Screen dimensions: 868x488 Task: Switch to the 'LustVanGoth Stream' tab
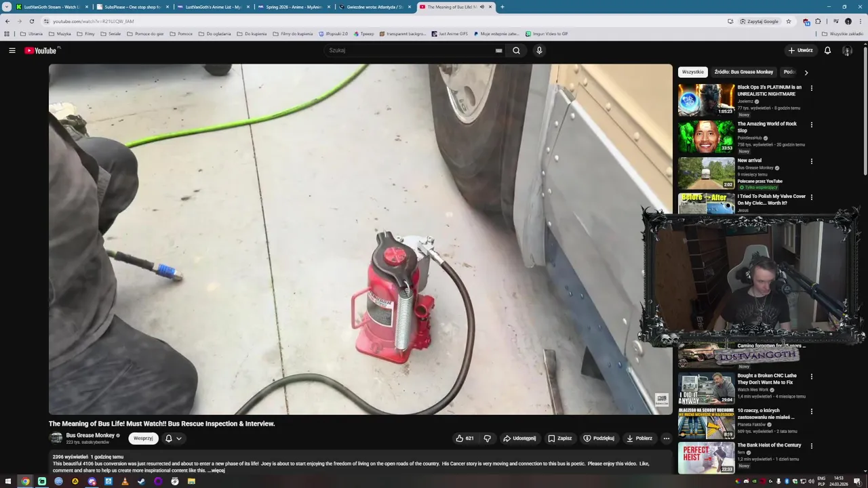point(52,7)
